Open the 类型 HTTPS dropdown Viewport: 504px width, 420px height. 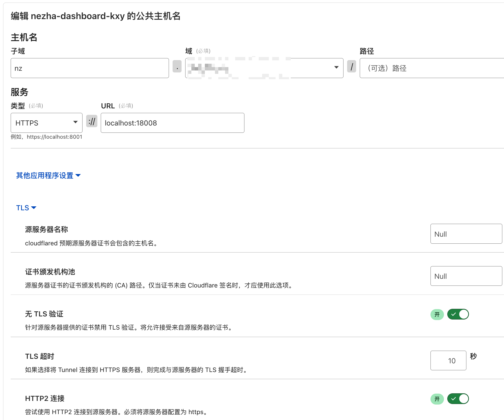tap(47, 123)
